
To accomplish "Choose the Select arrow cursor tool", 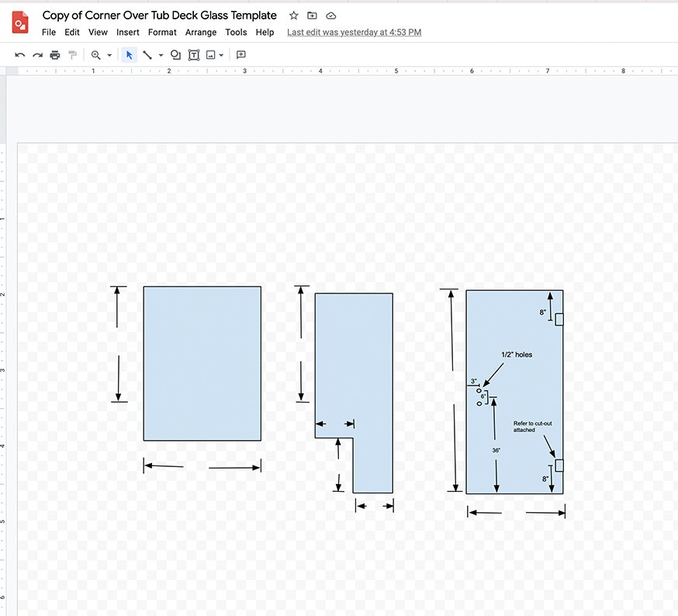I will point(130,55).
